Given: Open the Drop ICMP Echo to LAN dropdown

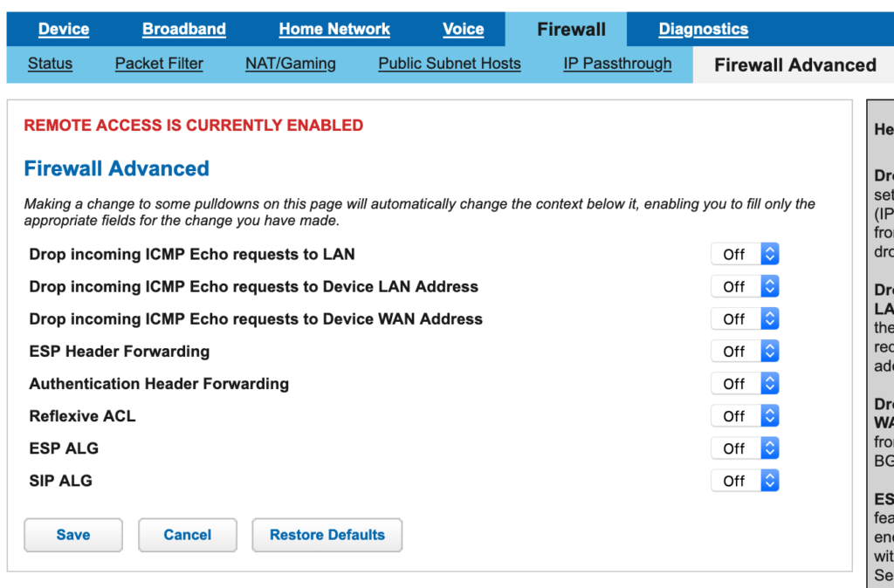Looking at the screenshot, I should pos(745,254).
